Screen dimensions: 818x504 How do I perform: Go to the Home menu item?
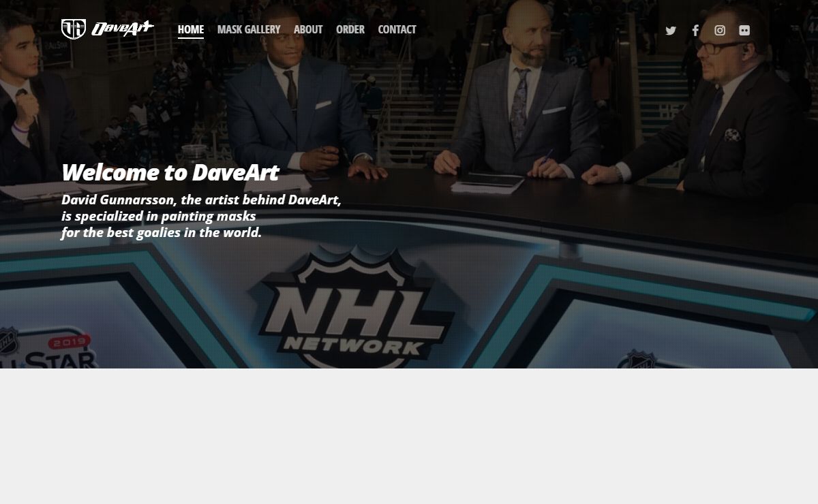click(190, 29)
